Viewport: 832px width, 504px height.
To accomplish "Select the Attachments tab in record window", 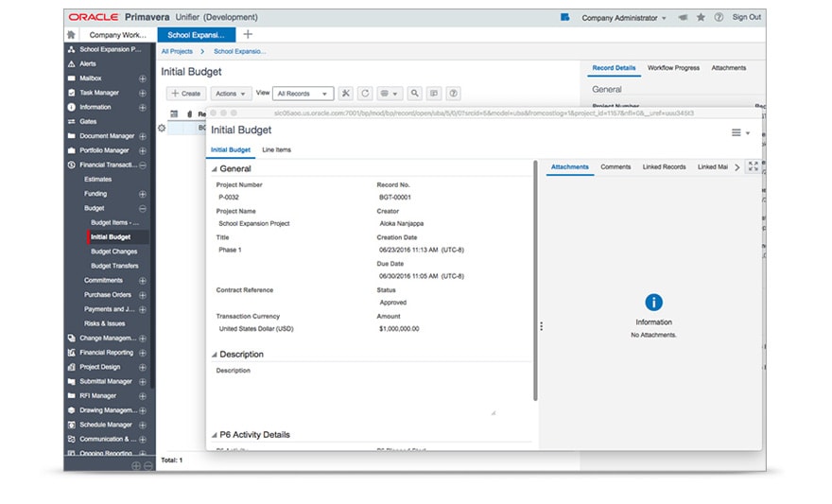I will pos(569,167).
